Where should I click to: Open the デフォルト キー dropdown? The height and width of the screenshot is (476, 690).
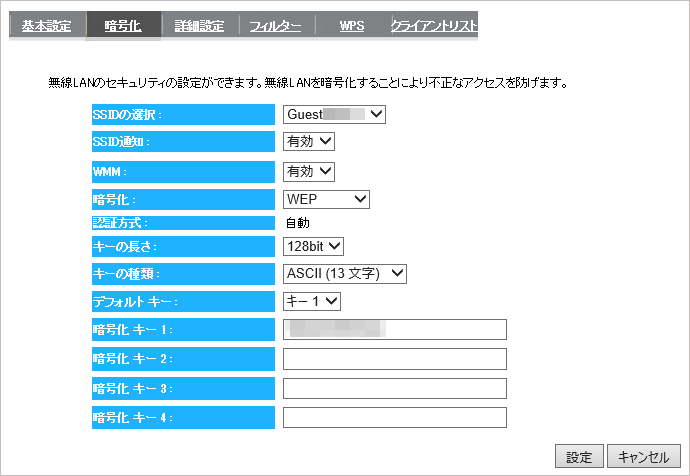point(312,301)
